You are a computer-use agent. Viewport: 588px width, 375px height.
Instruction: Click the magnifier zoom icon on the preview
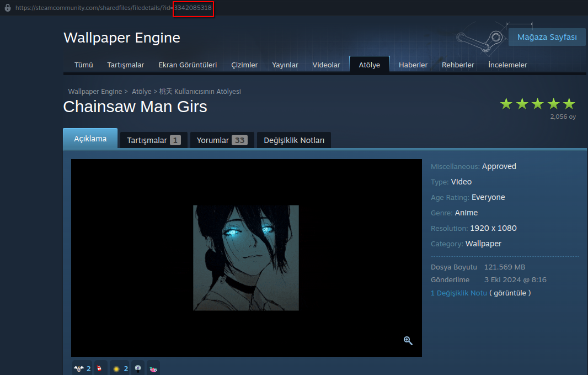coord(408,340)
